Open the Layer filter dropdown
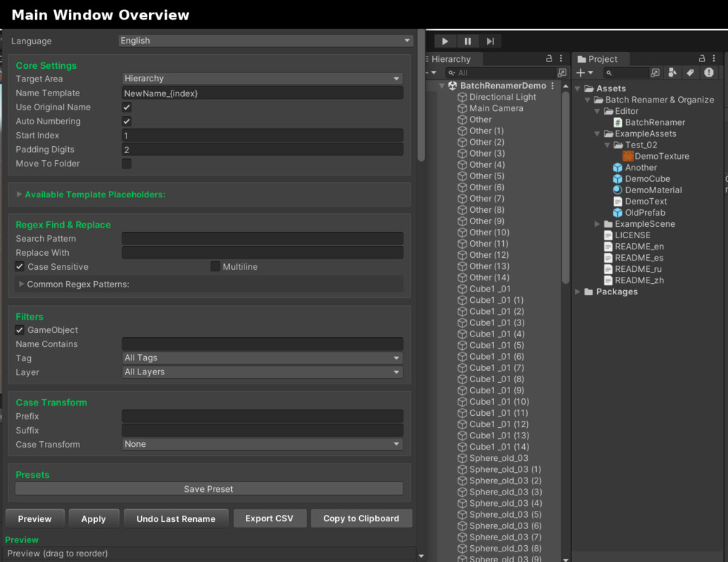728x562 pixels. tap(262, 372)
